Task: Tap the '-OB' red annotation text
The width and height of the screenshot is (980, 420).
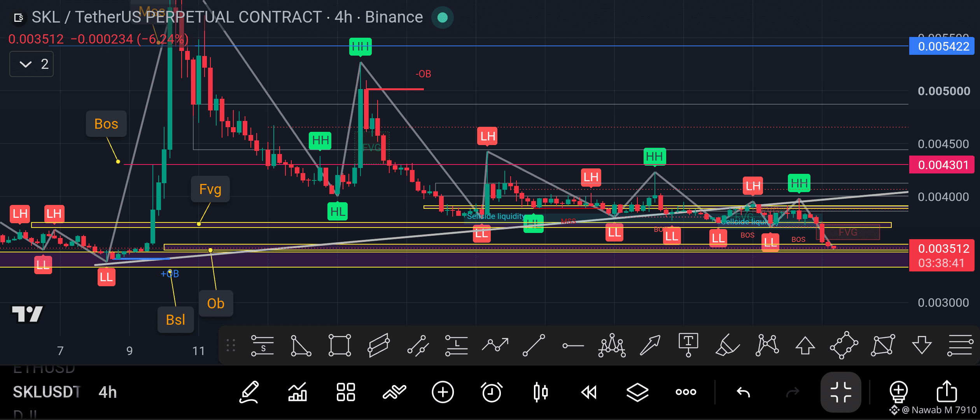Action: 423,74
